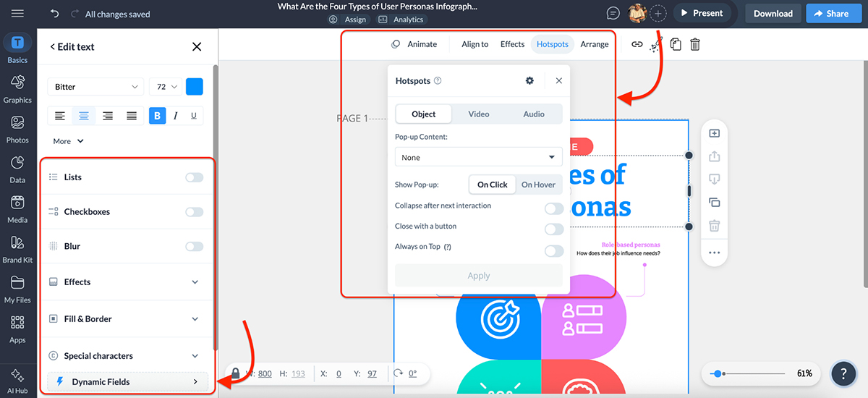The image size is (868, 398).
Task: Open page more options (three dots)
Action: tap(714, 253)
